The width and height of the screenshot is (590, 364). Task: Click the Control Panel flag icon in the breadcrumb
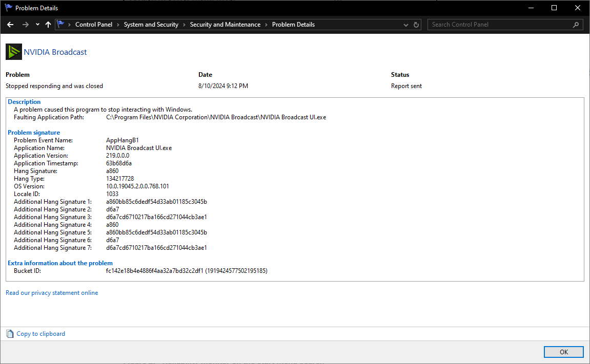[61, 24]
